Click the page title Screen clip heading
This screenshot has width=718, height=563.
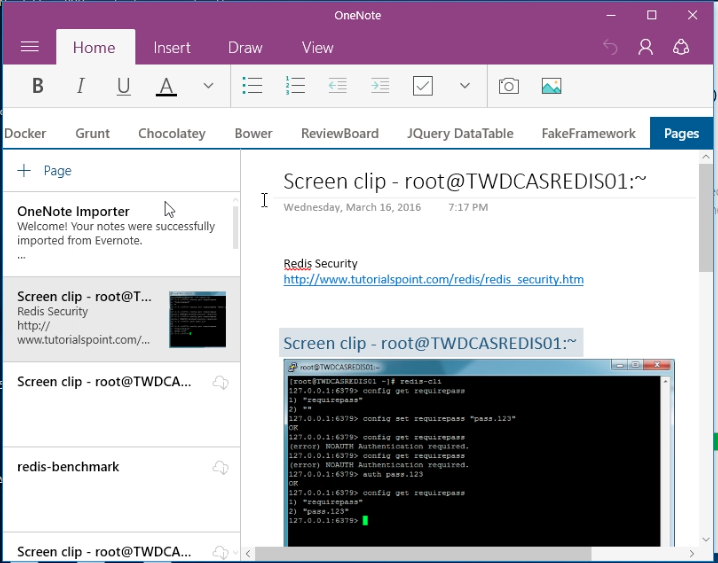point(465,181)
